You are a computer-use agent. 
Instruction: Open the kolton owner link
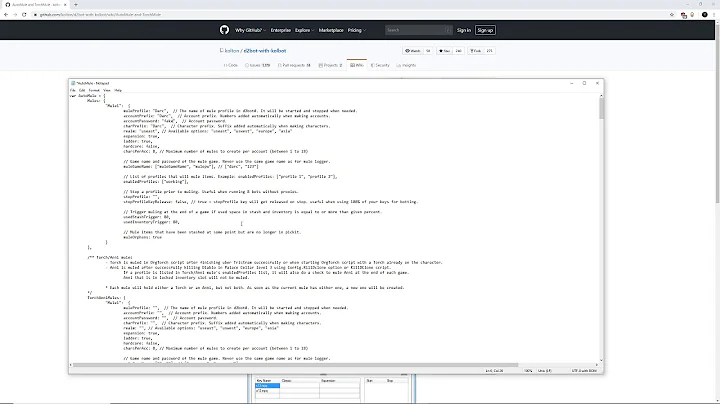tap(232, 51)
